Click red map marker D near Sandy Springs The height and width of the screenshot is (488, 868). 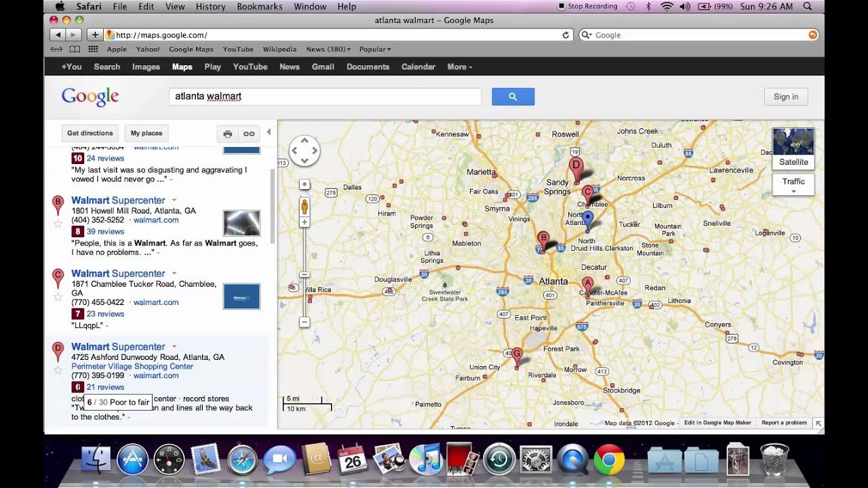(576, 167)
